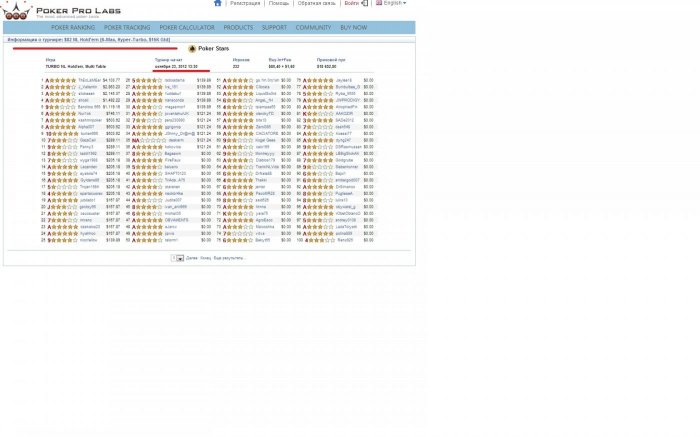Click the star rating for player AgroEsco
Viewport: 700px width, 437px height.
[238, 220]
